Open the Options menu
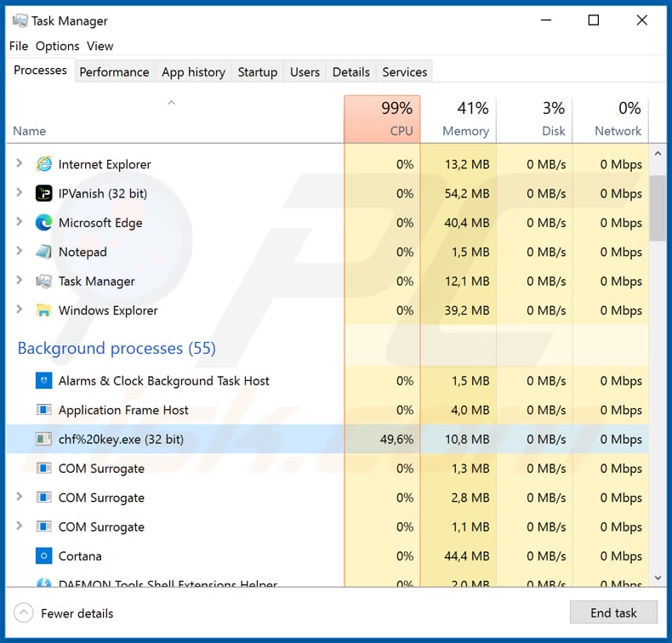 point(57,46)
